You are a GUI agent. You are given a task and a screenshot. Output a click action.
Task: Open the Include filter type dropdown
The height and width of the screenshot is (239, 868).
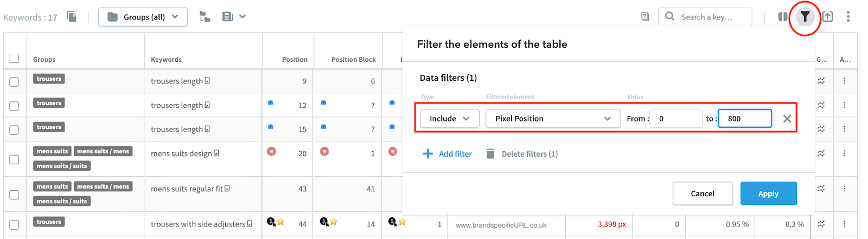coord(450,119)
